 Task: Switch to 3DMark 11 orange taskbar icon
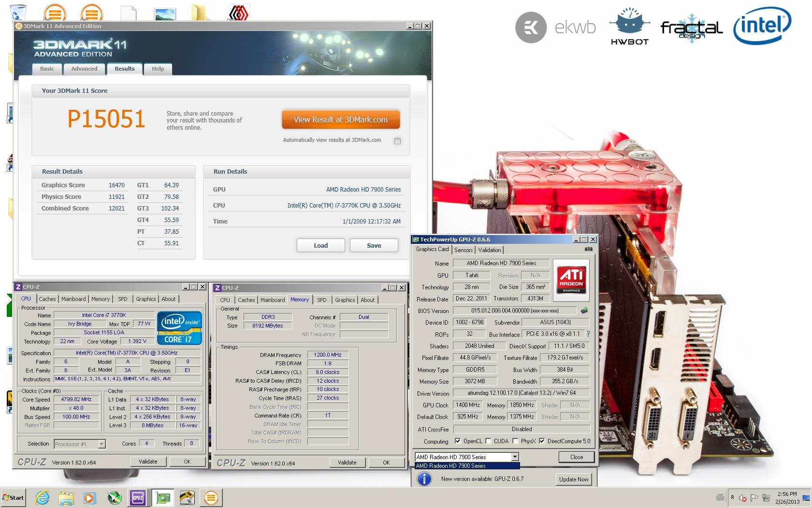(x=211, y=497)
